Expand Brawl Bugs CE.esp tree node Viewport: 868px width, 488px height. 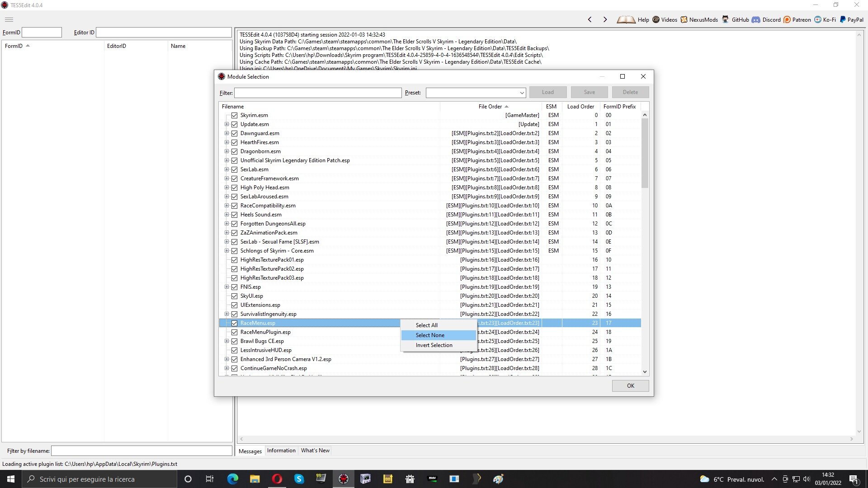226,341
